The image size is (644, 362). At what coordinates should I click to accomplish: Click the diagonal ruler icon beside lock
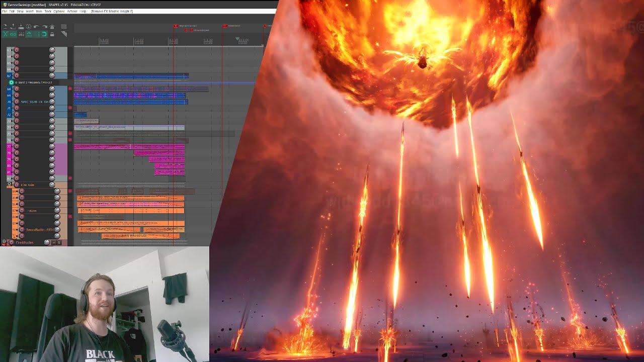pyautogui.click(x=64, y=34)
